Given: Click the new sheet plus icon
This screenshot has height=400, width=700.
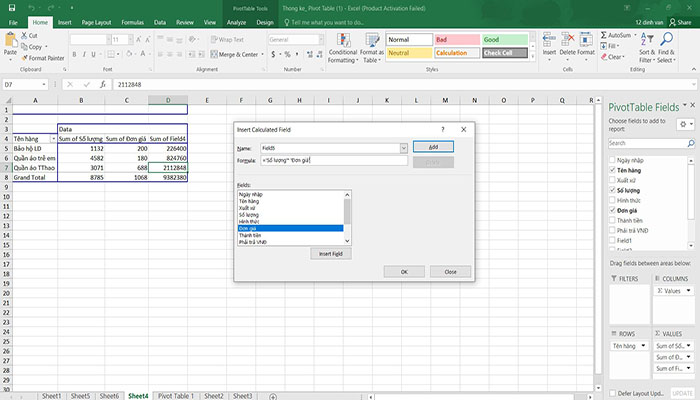Looking at the screenshot, I should [273, 396].
